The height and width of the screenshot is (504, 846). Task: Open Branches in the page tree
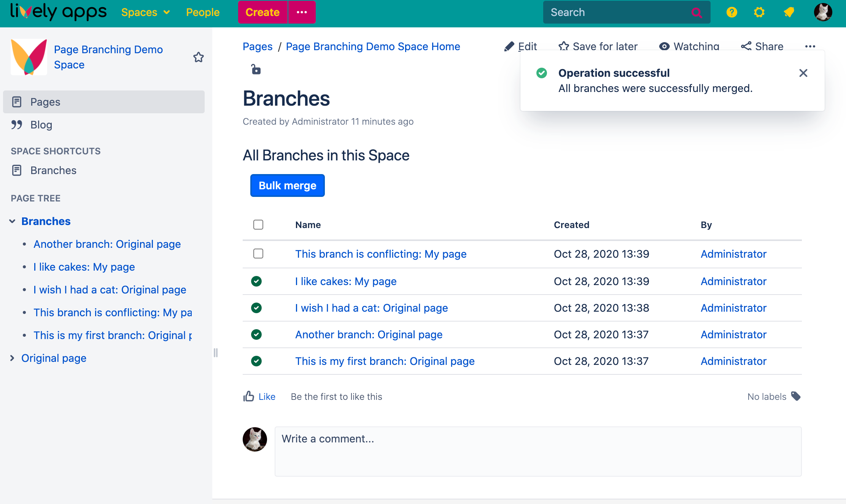(x=46, y=221)
